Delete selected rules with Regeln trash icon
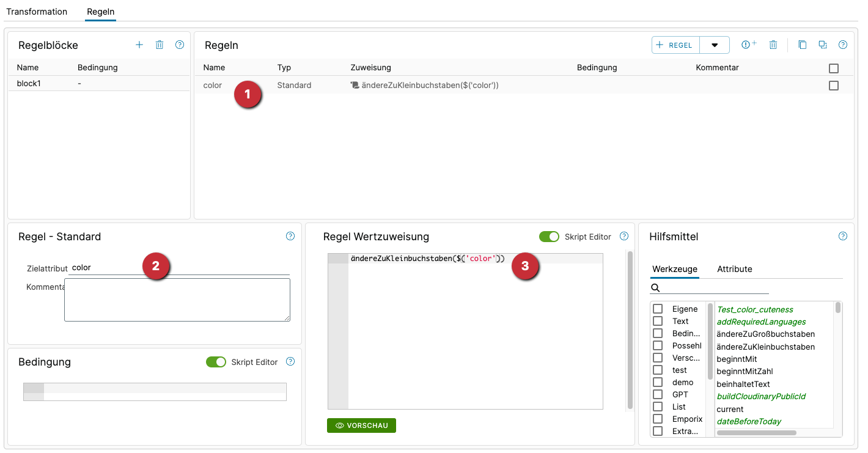 (773, 45)
